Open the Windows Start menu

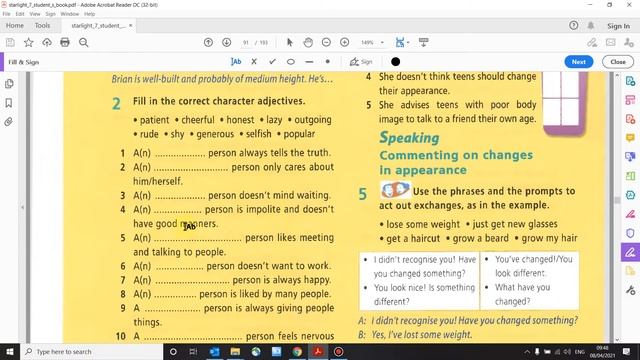point(10,351)
